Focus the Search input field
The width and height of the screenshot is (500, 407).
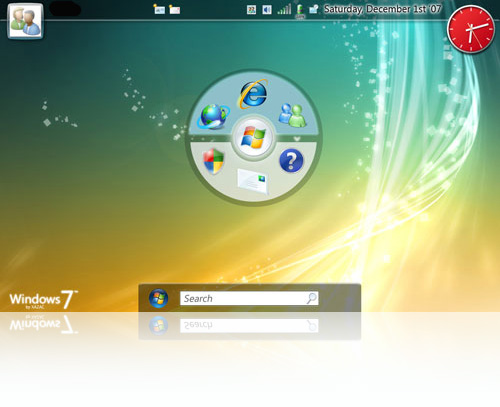tap(249, 298)
